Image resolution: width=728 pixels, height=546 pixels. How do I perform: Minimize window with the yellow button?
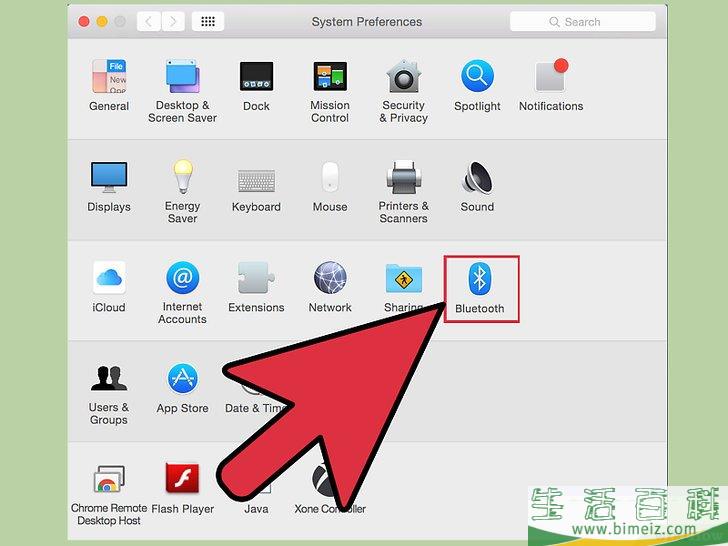click(102, 21)
